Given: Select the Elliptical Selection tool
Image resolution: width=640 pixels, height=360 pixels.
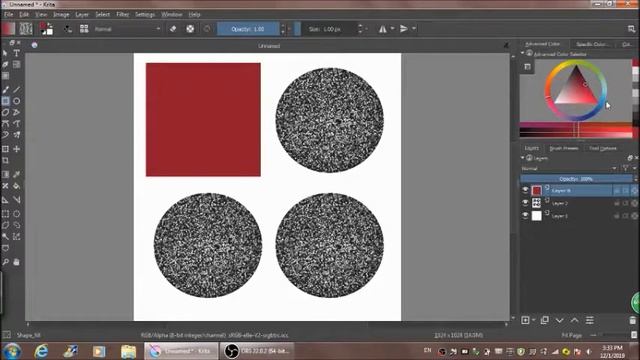Looking at the screenshot, I should pyautogui.click(x=16, y=214).
